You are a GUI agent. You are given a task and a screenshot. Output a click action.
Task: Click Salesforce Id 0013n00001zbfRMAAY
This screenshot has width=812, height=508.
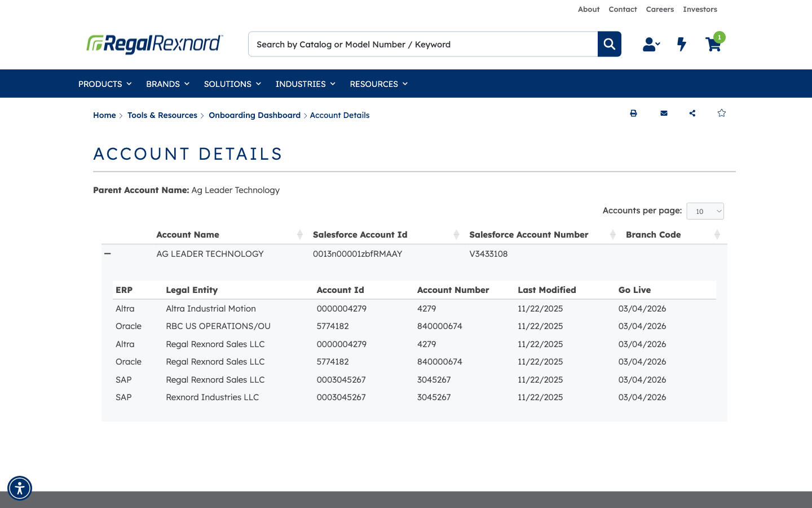point(358,254)
